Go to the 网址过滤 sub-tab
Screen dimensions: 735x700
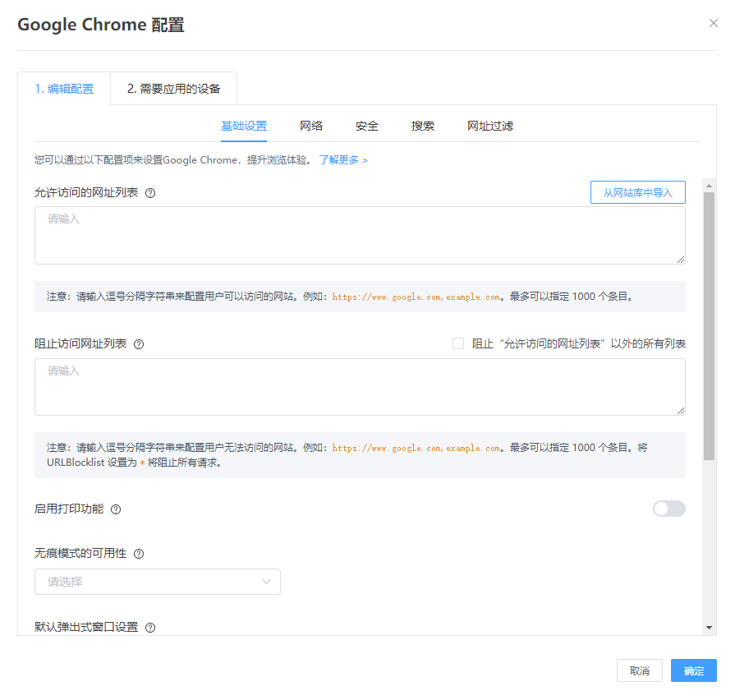(x=490, y=127)
